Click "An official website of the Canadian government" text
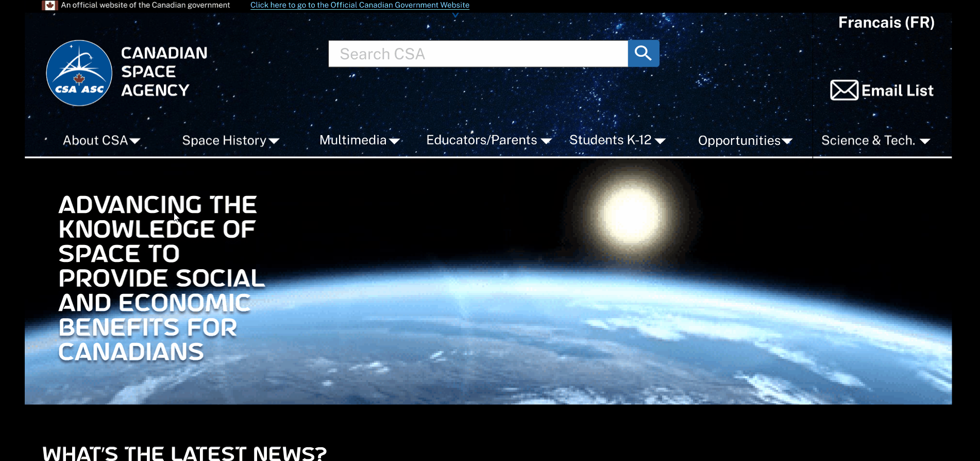This screenshot has width=980, height=461. click(145, 5)
